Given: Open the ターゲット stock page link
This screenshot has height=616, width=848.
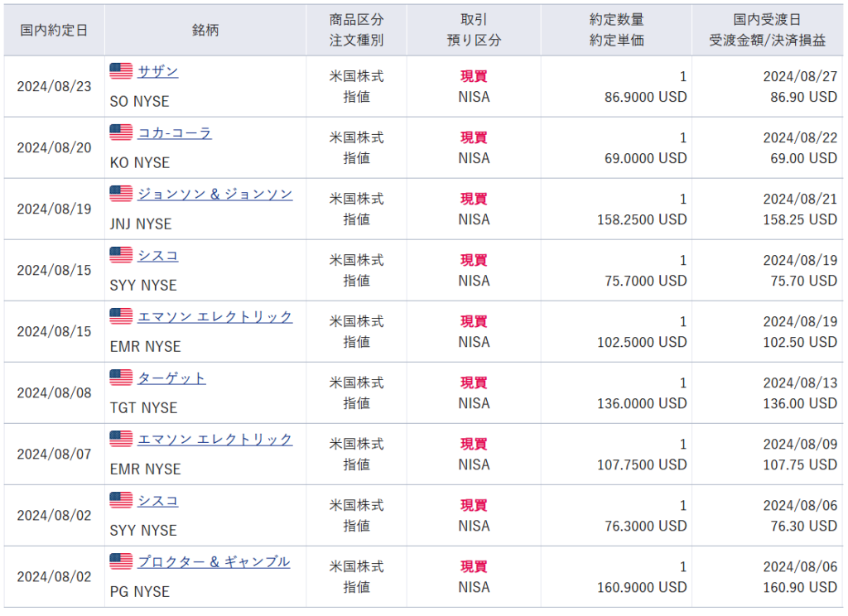Looking at the screenshot, I should (171, 378).
